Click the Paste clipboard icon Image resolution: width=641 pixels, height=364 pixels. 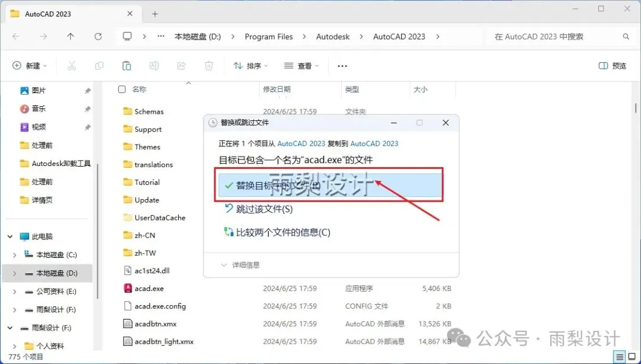(x=127, y=66)
